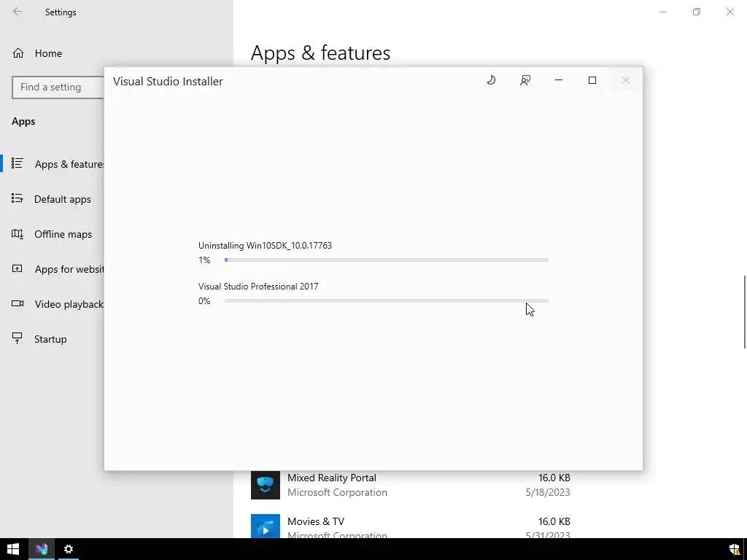Click the Settings gear taskbar icon

pos(69,549)
